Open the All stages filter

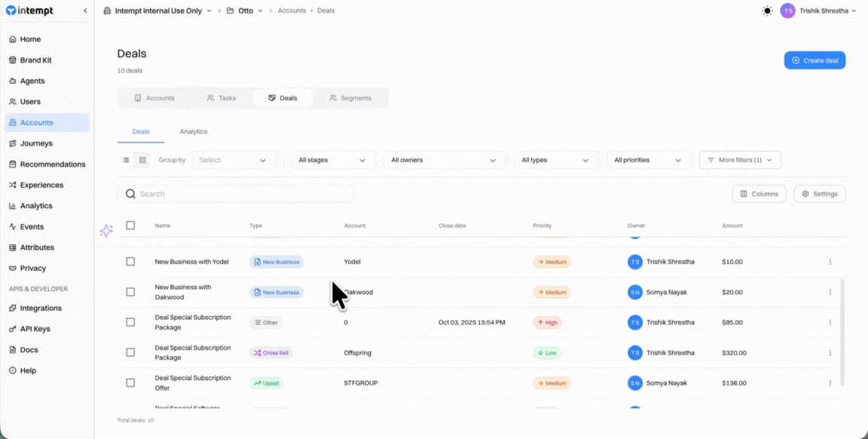pyautogui.click(x=333, y=160)
